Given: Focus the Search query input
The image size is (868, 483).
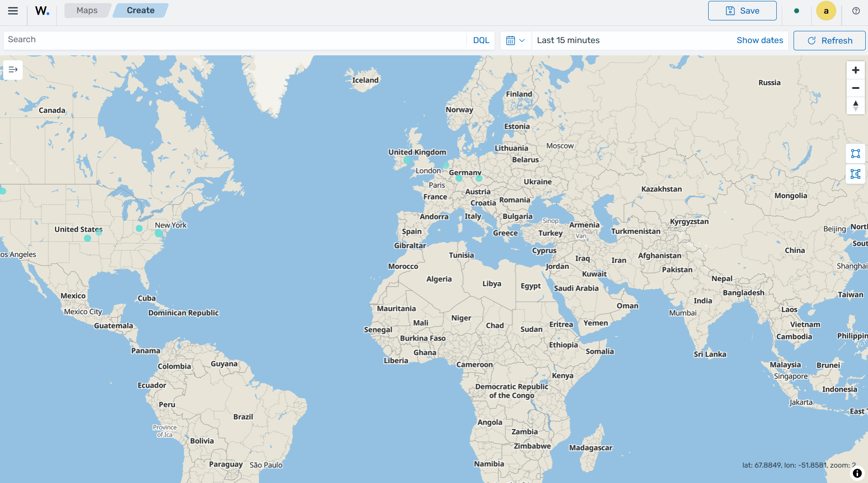Looking at the screenshot, I should tap(236, 40).
